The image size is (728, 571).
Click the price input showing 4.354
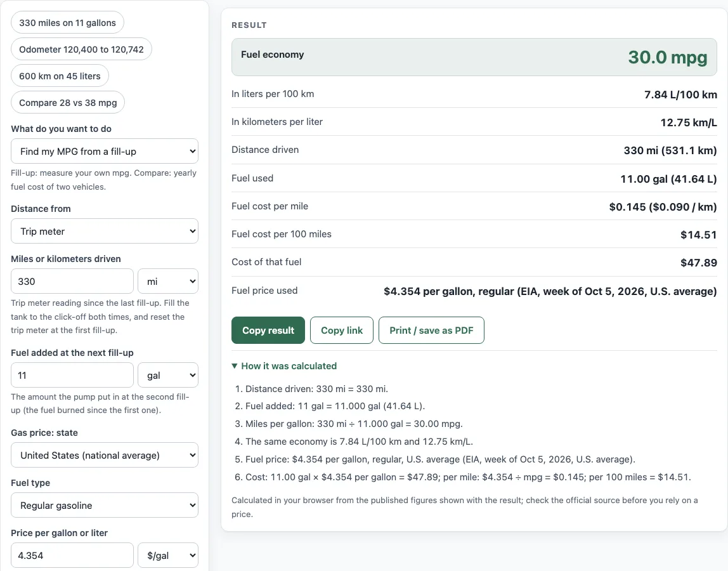pos(72,556)
